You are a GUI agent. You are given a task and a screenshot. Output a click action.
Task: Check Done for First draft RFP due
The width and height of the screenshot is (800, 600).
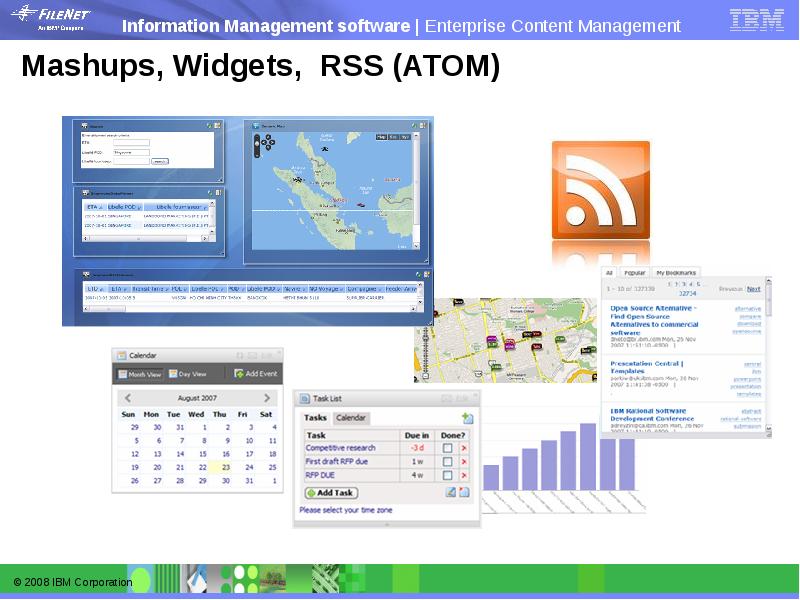point(447,462)
